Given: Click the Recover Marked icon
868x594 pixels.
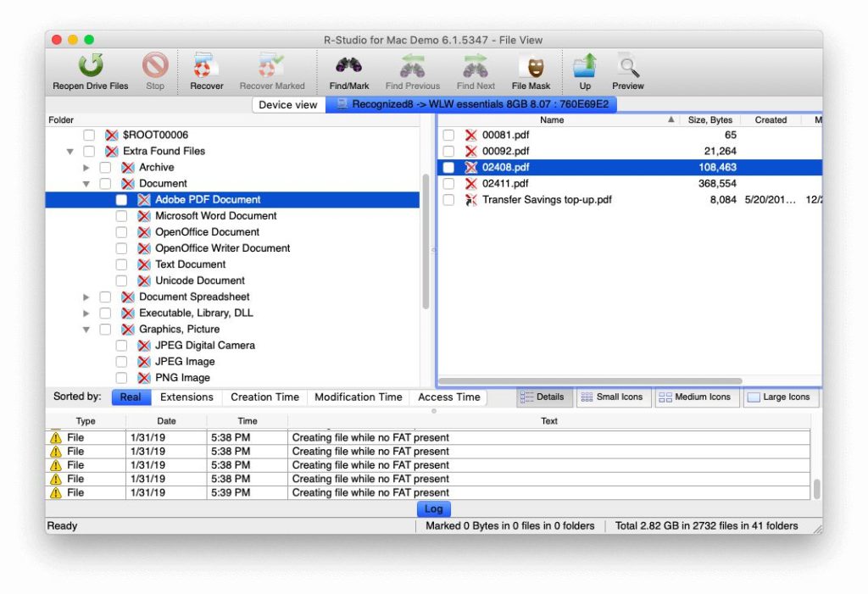Looking at the screenshot, I should (272, 68).
